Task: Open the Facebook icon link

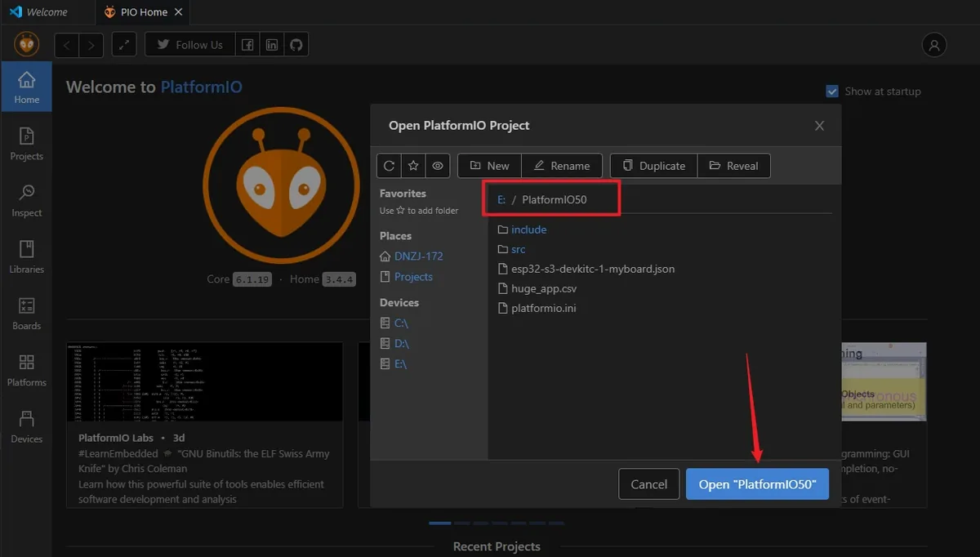Action: (x=247, y=45)
